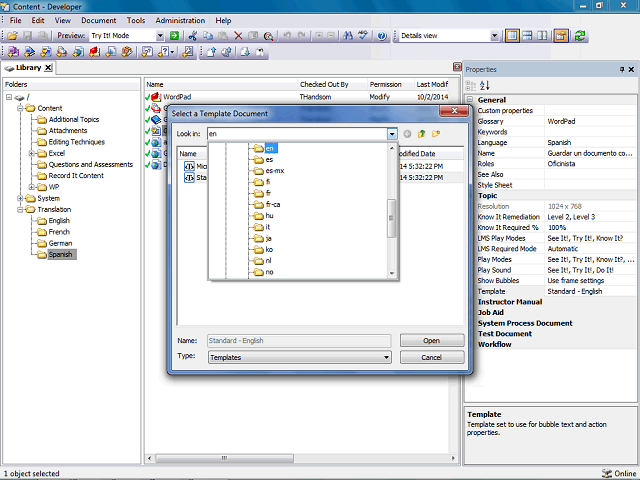Go up one level in template dialog
Image resolution: width=640 pixels, height=480 pixels.
tap(422, 134)
